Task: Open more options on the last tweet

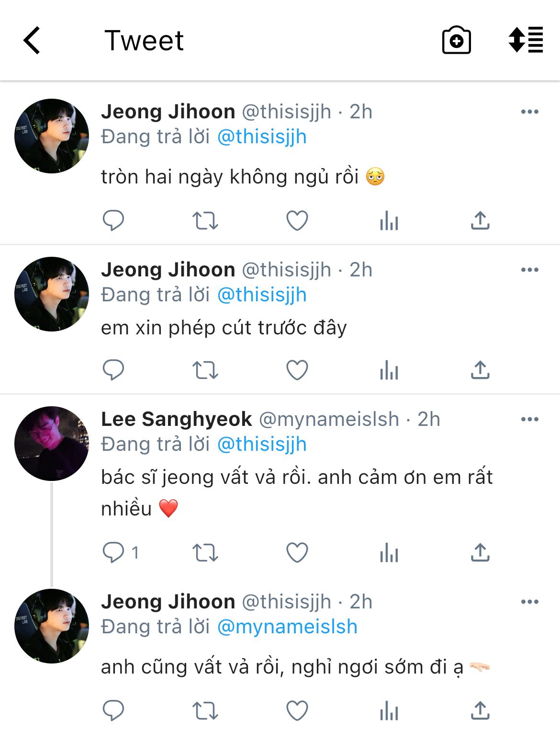Action: [529, 602]
